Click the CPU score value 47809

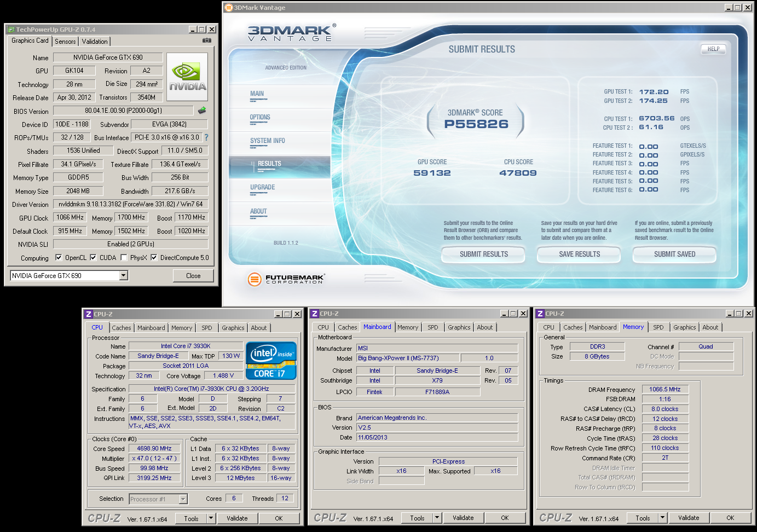pos(518,173)
